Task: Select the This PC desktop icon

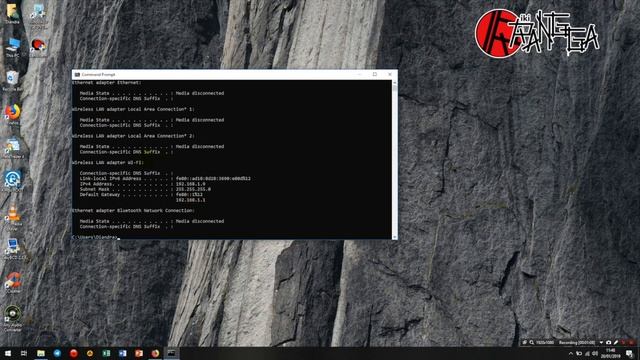Action: (x=13, y=47)
